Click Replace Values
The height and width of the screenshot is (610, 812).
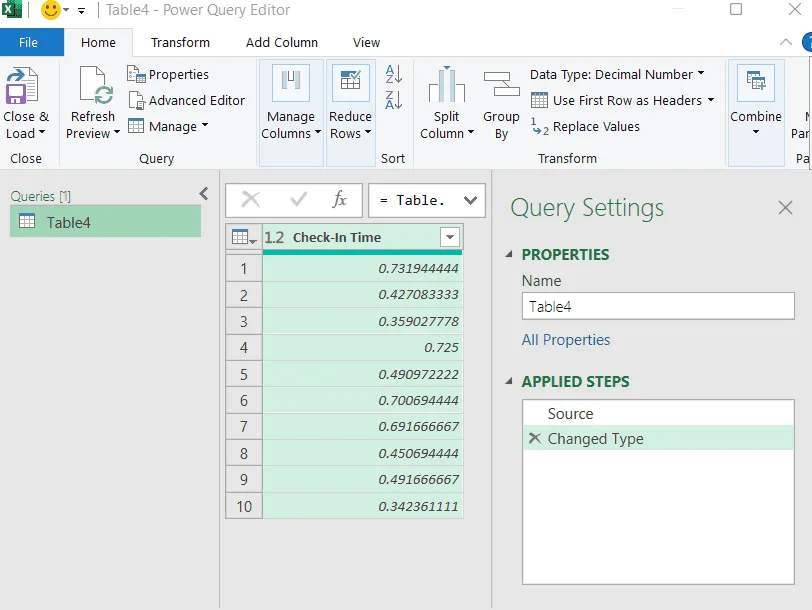[586, 126]
